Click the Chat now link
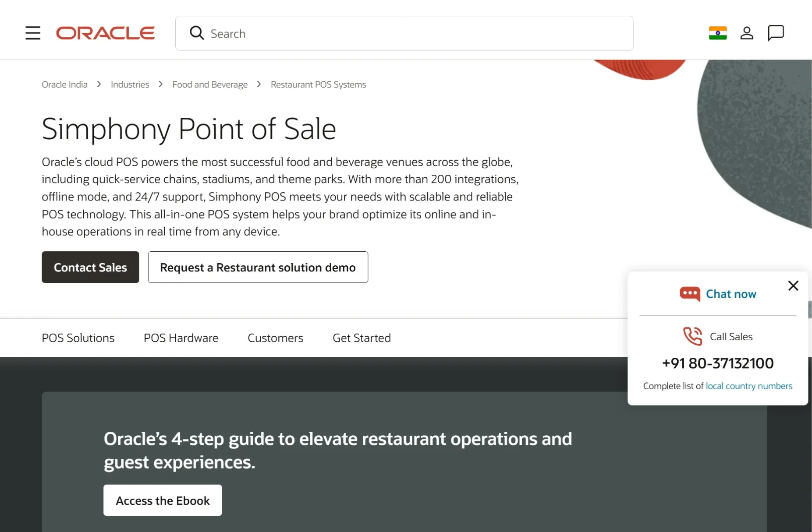This screenshot has height=532, width=812. [x=731, y=294]
